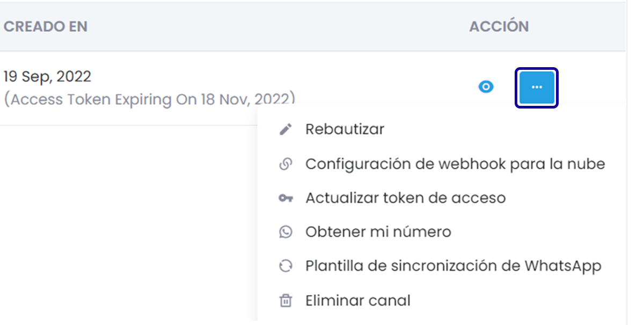Choose Actualizar token de acceso

(405, 198)
